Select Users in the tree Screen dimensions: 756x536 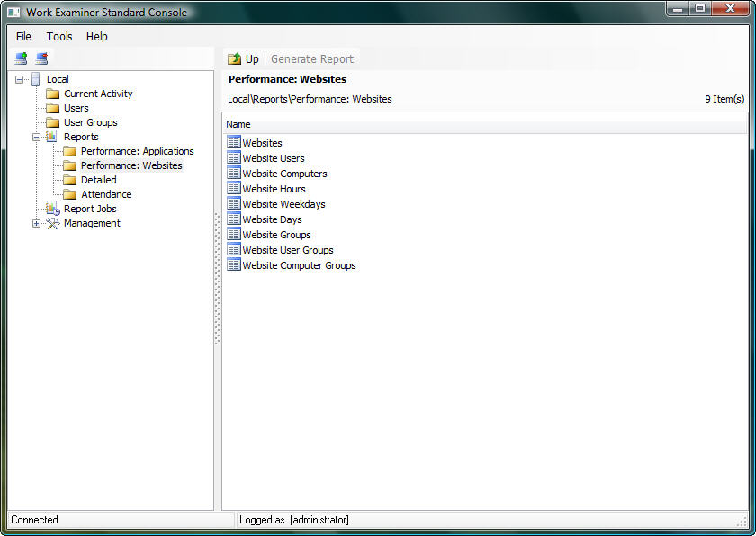pos(76,108)
